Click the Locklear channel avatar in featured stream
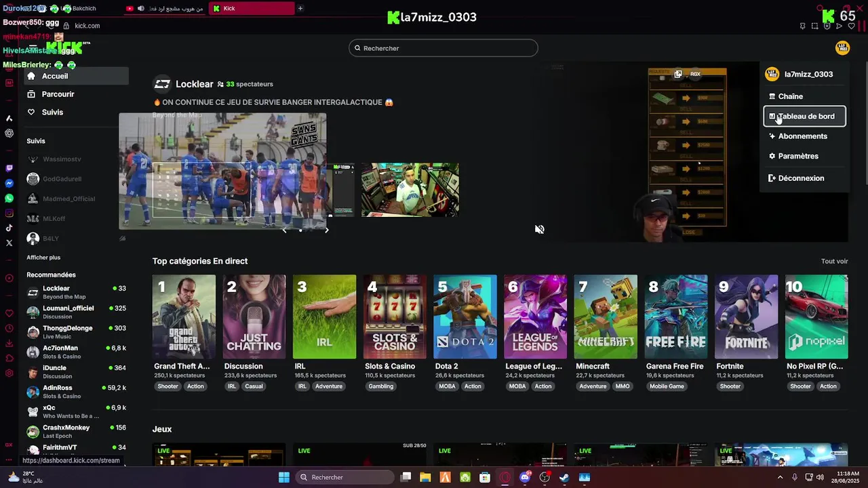 pyautogui.click(x=162, y=84)
